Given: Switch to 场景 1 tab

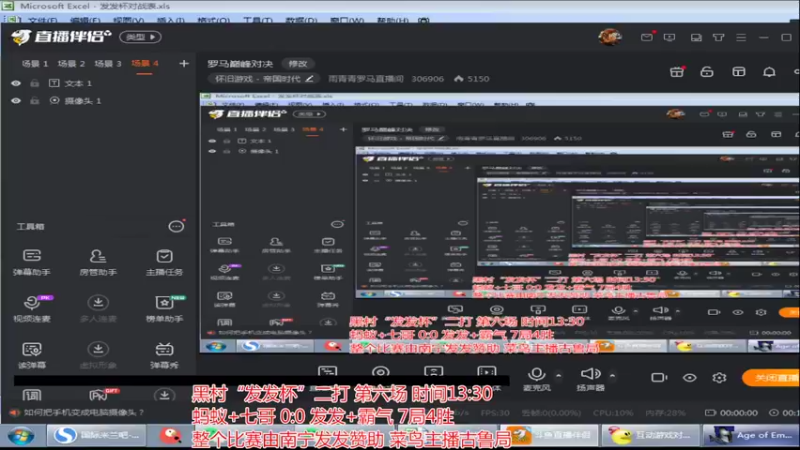Looking at the screenshot, I should tap(35, 64).
